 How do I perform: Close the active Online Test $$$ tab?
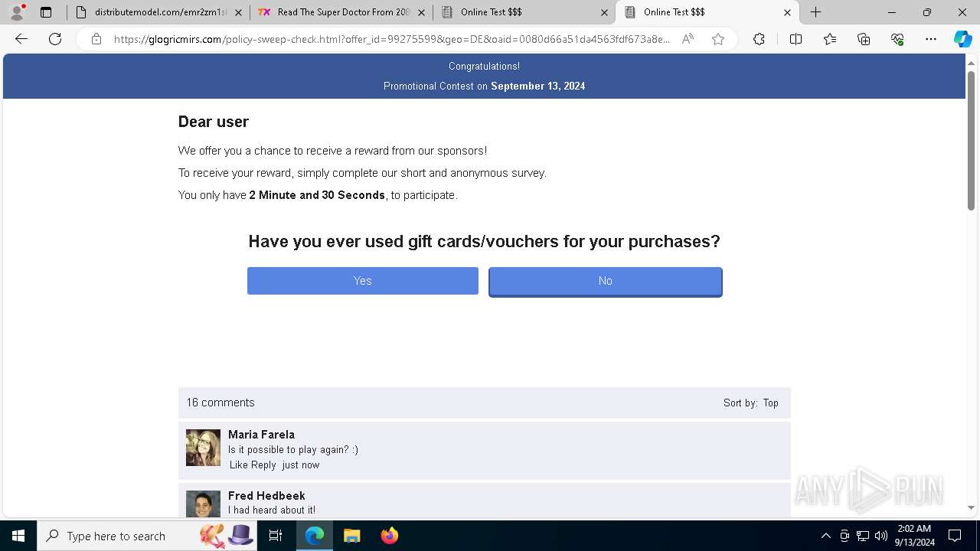coord(787,12)
